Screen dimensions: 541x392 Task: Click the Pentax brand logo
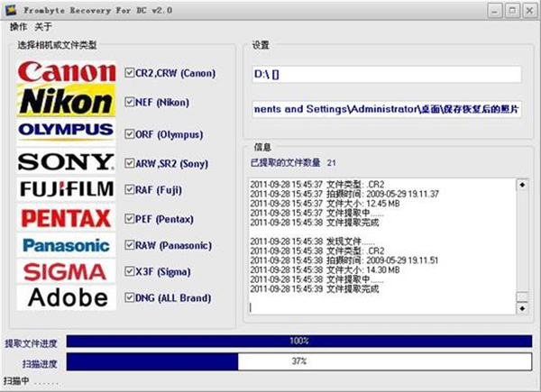point(67,217)
